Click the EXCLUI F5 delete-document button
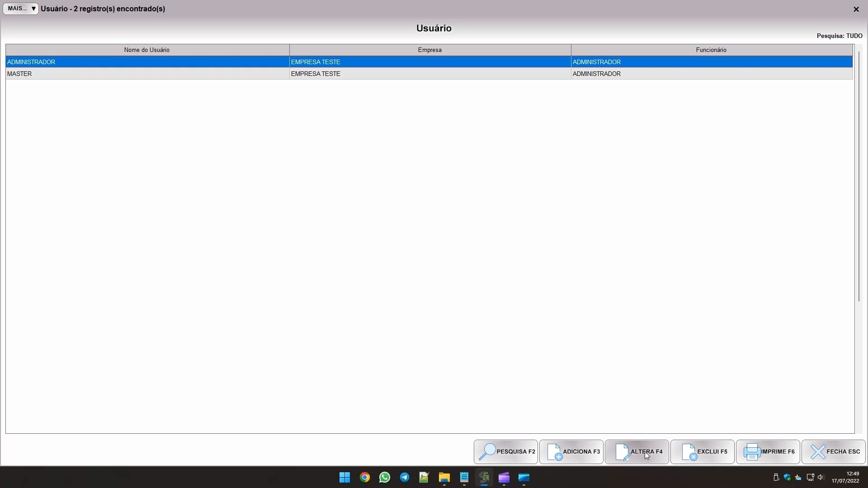868x488 pixels. point(702,452)
